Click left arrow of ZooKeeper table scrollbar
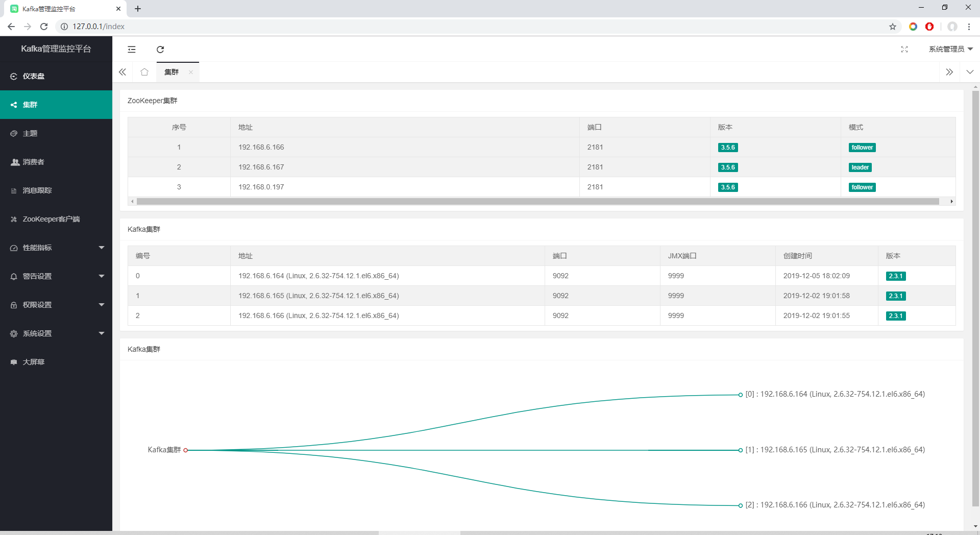Viewport: 980px width, 535px height. 132,201
